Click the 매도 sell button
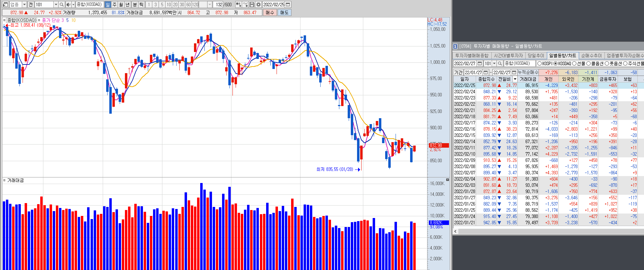This screenshot has width=644, height=270. [x=285, y=12]
